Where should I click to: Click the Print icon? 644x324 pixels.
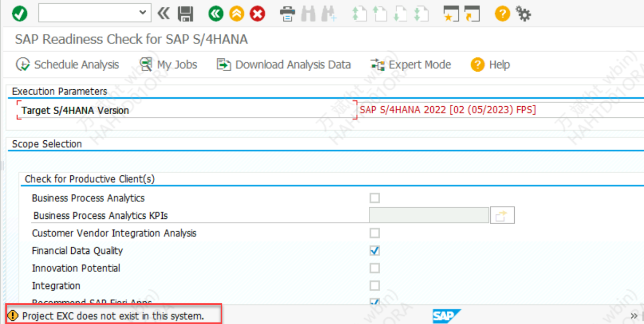287,13
